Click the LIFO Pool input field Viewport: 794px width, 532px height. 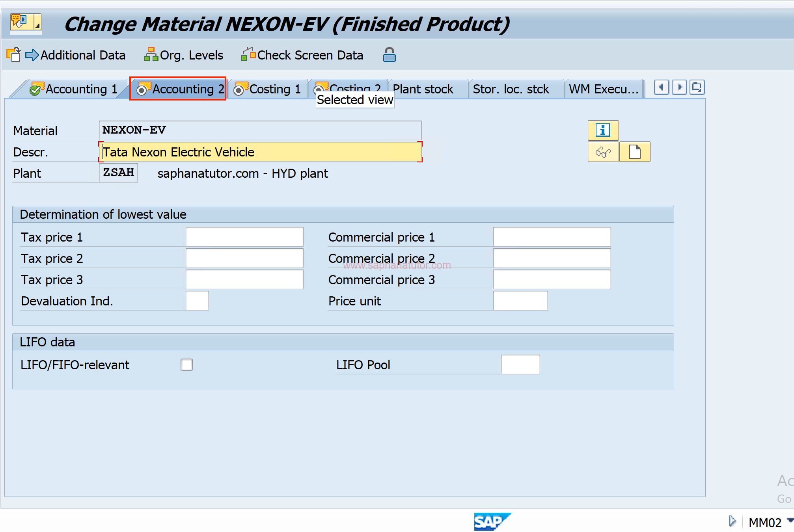tap(520, 365)
